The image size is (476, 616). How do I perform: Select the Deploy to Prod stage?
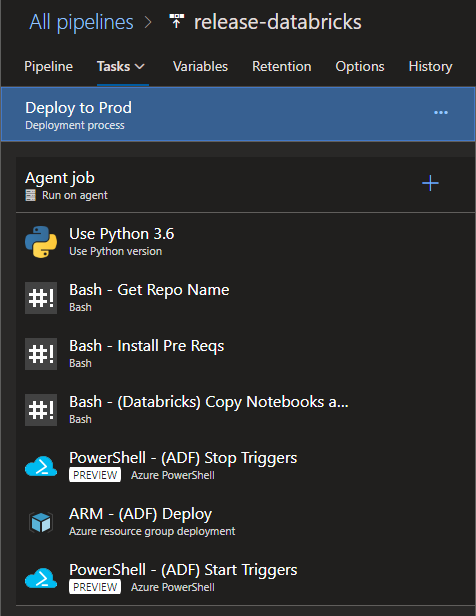point(238,114)
